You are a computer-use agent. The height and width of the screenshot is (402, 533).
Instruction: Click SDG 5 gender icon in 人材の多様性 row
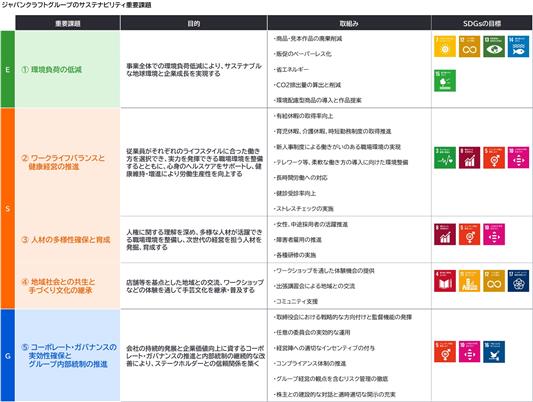click(469, 234)
